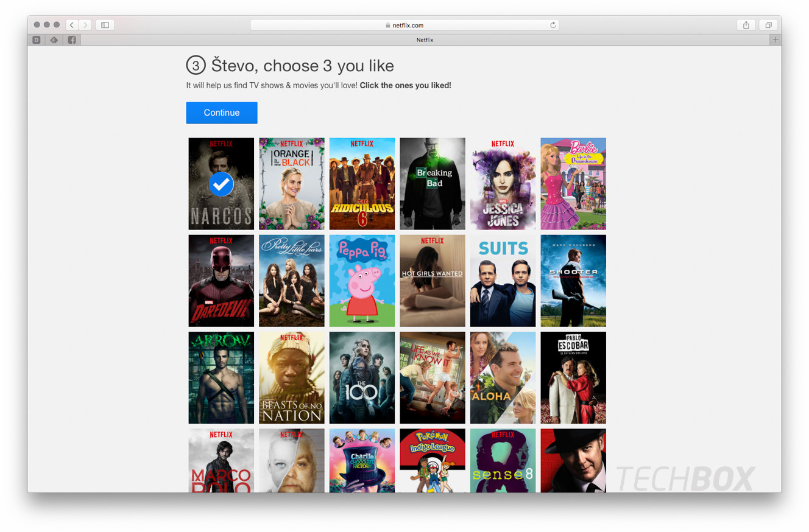Select the Pablo Escobar poster
This screenshot has height=532, width=809.
coord(573,377)
